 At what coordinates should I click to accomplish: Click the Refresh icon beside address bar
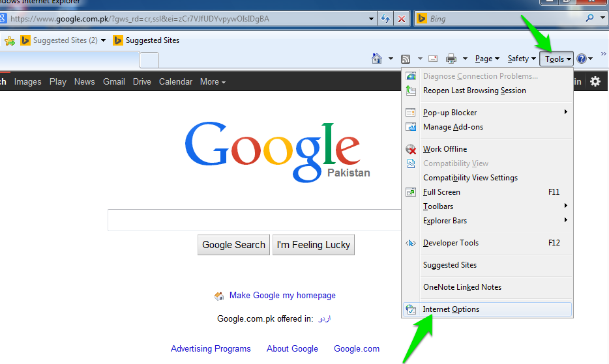(385, 19)
